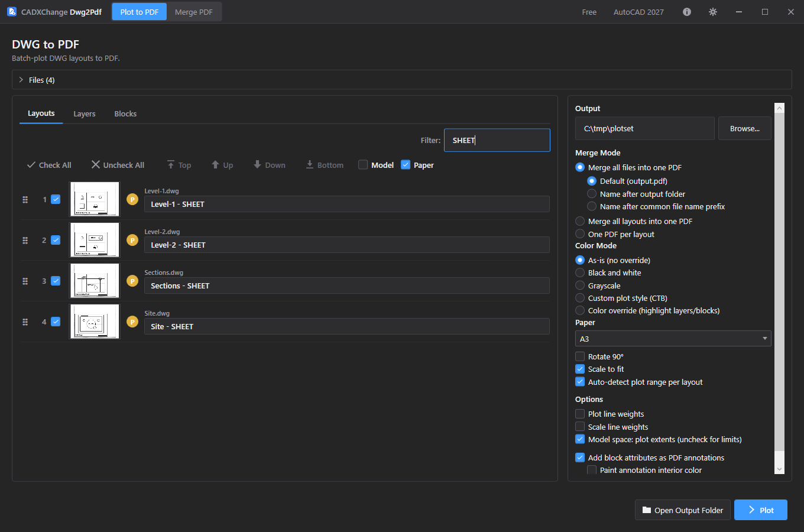The height and width of the screenshot is (532, 804).
Task: Click Open Output Folder button
Action: click(x=683, y=510)
